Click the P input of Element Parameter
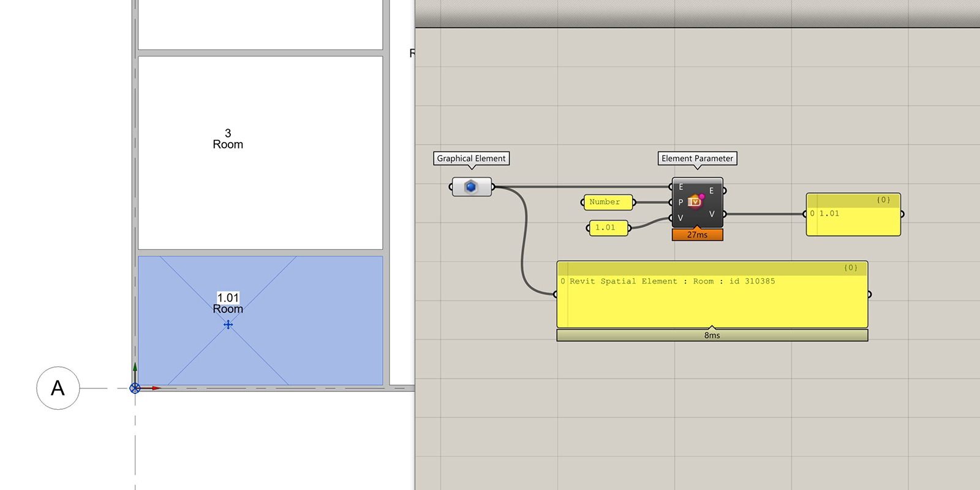980x490 pixels. [x=680, y=202]
